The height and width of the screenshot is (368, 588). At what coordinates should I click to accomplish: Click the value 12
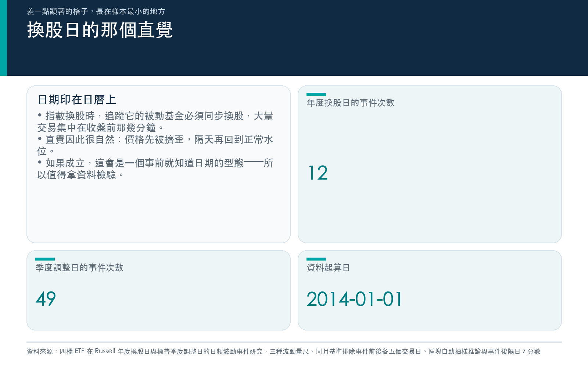pos(318,173)
